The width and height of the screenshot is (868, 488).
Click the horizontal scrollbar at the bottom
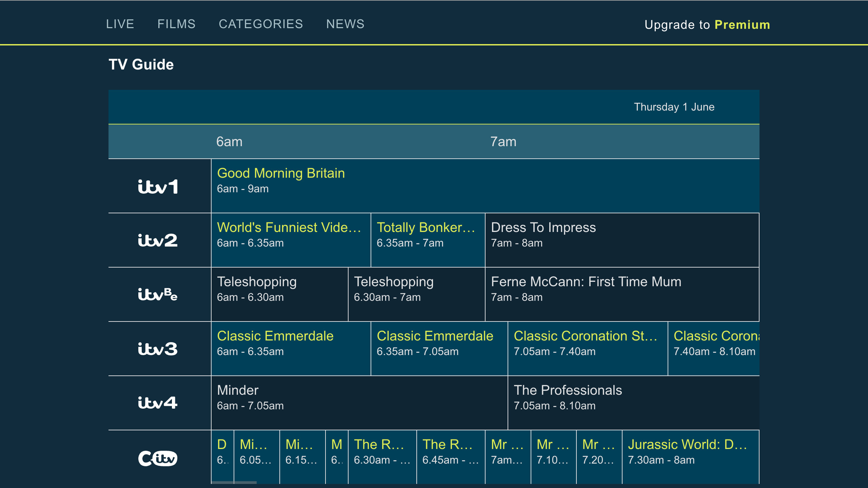tap(234, 482)
